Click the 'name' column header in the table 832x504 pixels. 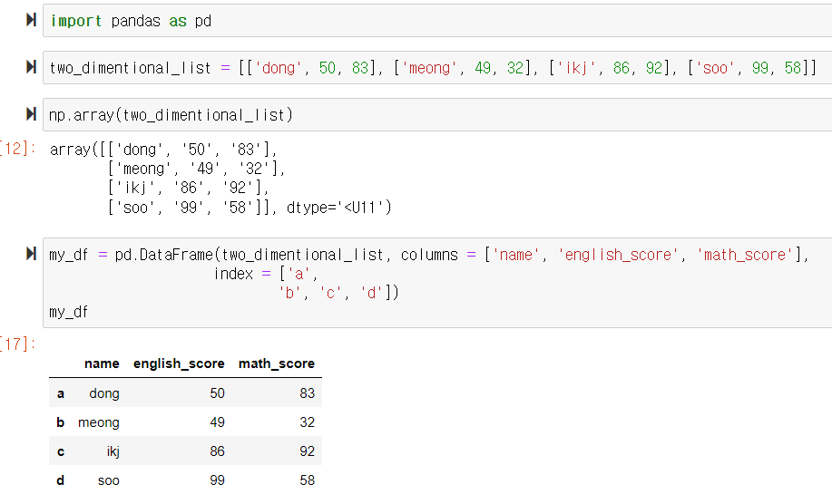[102, 363]
